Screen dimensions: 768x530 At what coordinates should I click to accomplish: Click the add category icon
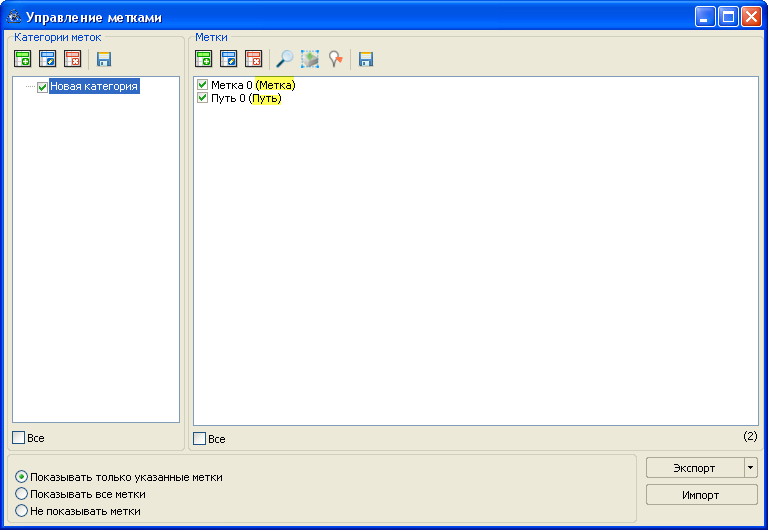pyautogui.click(x=22, y=59)
